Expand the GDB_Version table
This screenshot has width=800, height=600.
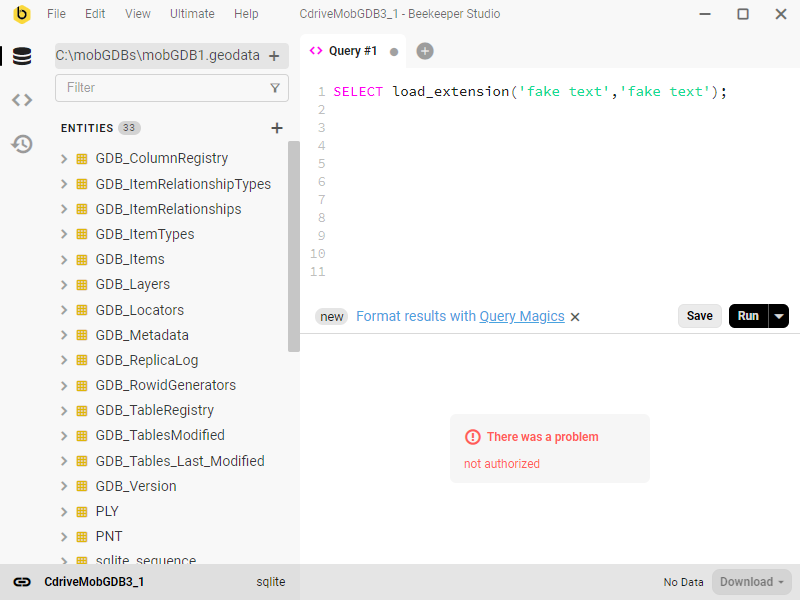tap(64, 486)
